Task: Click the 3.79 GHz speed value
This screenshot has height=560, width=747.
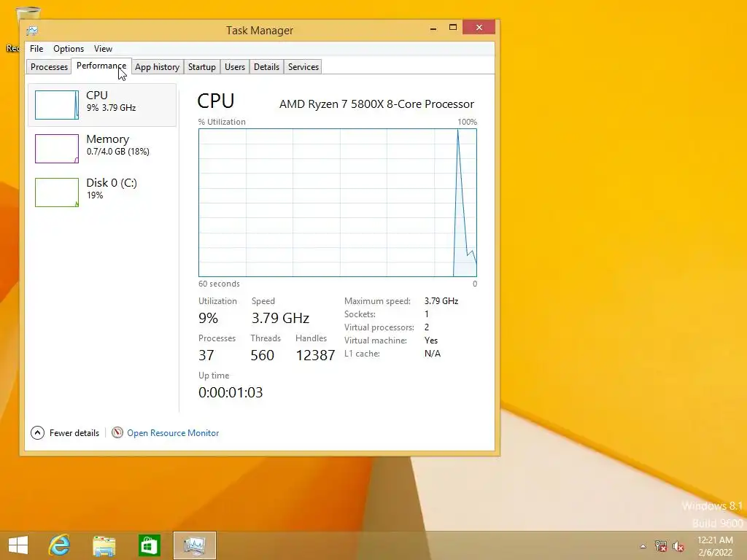Action: tap(281, 318)
